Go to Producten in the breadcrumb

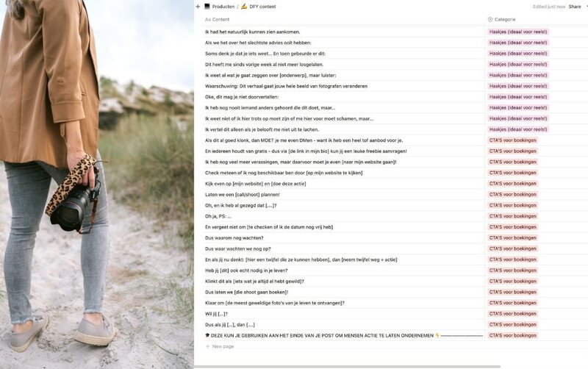pos(223,7)
